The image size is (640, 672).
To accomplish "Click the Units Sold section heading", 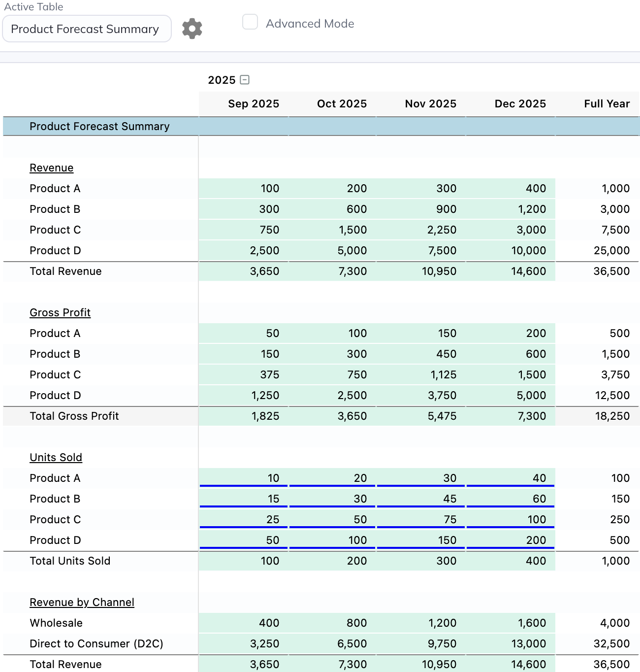I will click(x=56, y=458).
